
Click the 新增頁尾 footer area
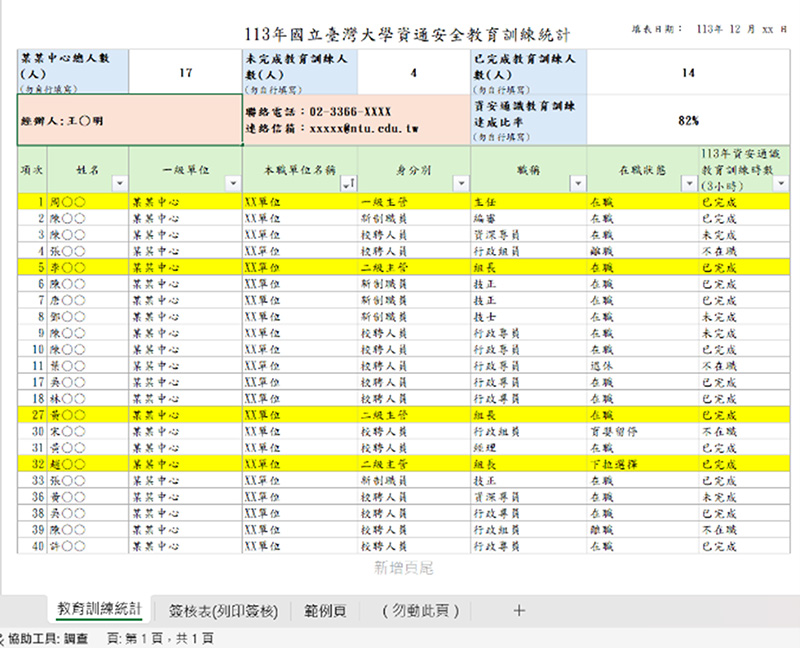[x=404, y=568]
